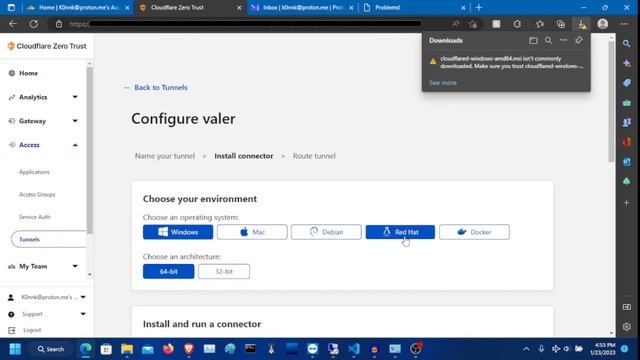640x360 pixels.
Task: Switch to the Problems! tab
Action: 414,7
